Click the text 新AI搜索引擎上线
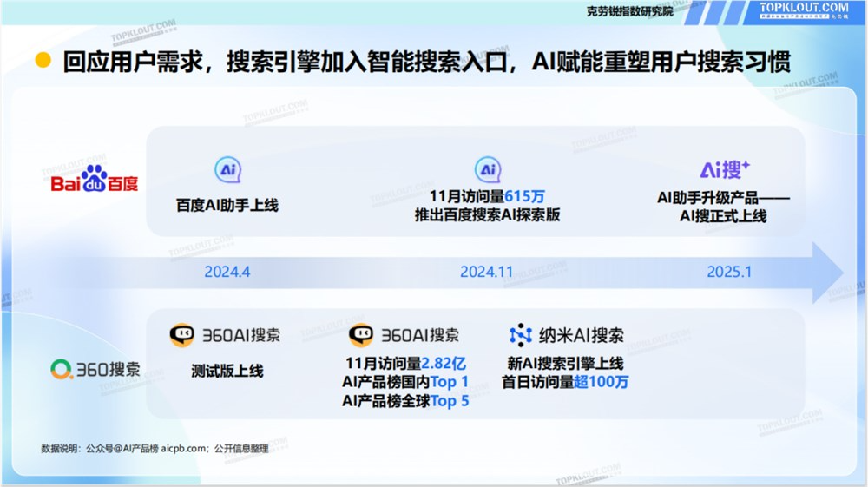This screenshot has width=868, height=487. (x=565, y=364)
